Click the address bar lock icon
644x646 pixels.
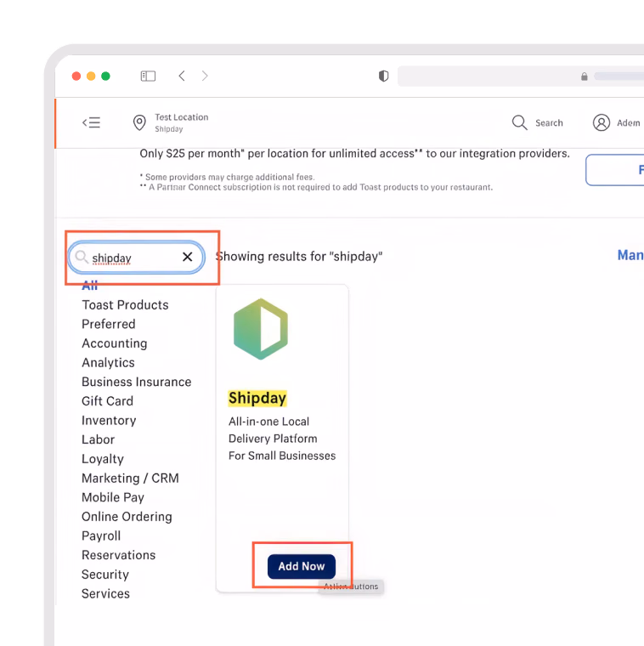point(585,76)
